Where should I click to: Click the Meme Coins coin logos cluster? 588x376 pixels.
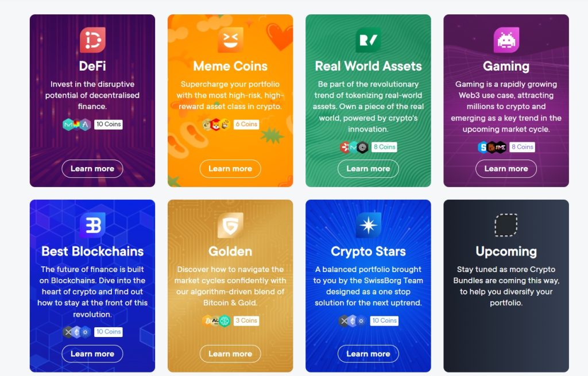[216, 125]
